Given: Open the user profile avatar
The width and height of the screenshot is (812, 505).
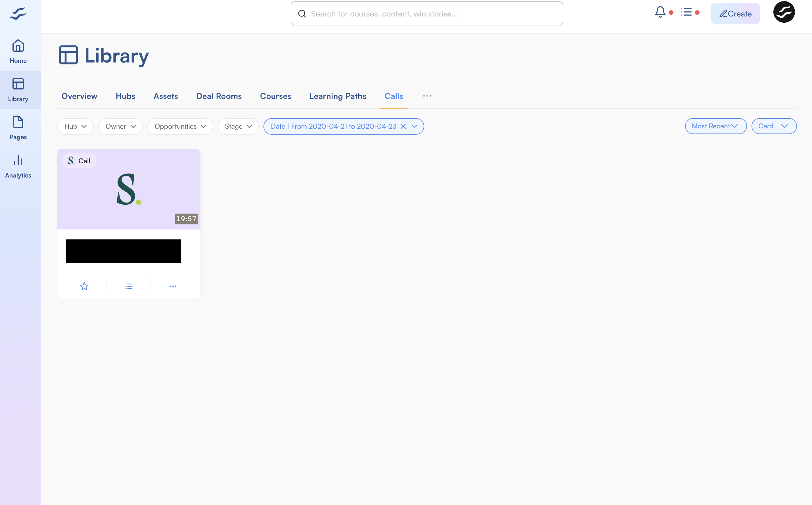Looking at the screenshot, I should click(784, 12).
